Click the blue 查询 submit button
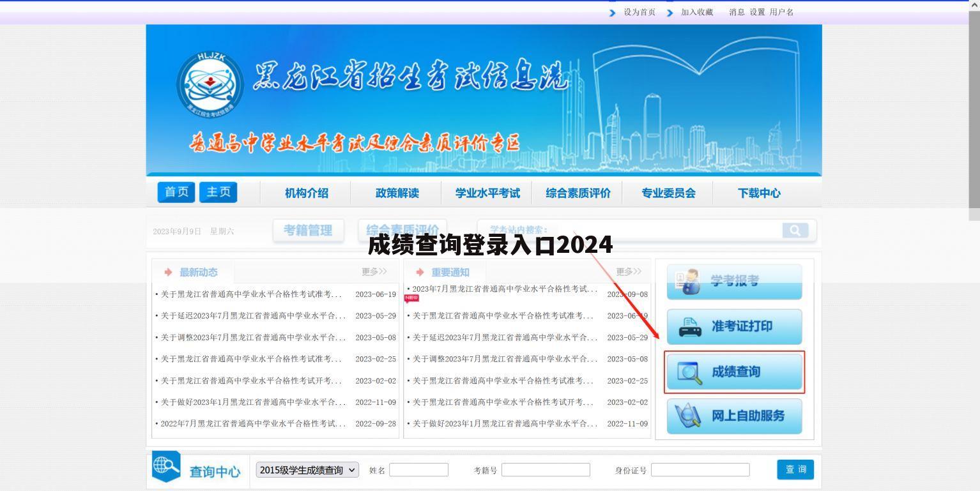Viewport: 980px width, 491px height. (x=795, y=469)
